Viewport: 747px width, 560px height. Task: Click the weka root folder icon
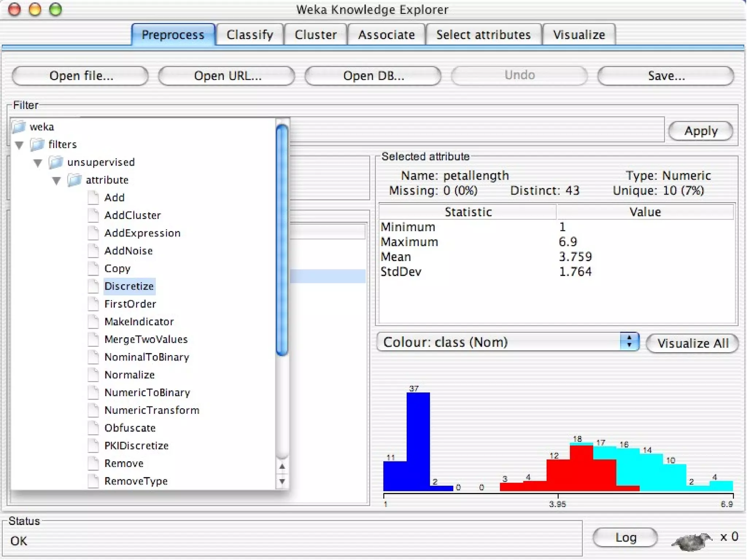(x=19, y=127)
